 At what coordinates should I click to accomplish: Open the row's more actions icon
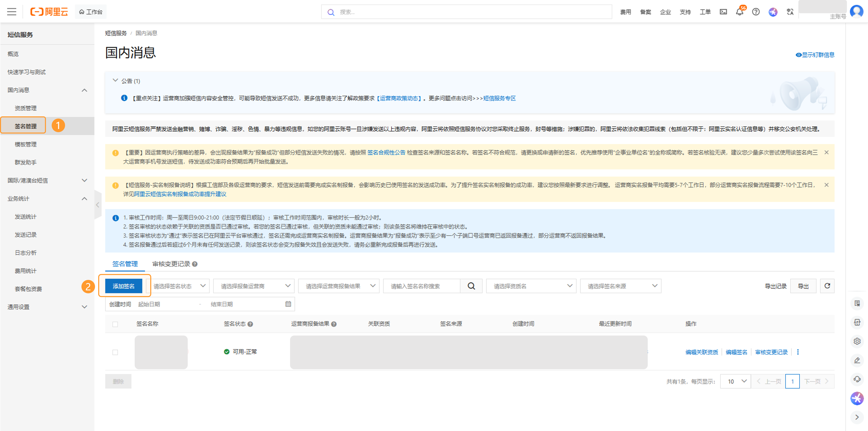pos(798,352)
